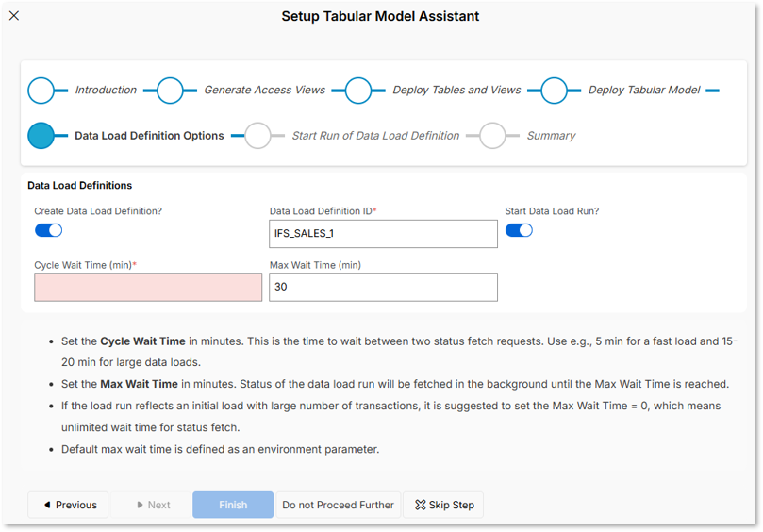Viewport: 763px width, 532px height.
Task: Go to the Generate Access Views step label
Action: (264, 90)
